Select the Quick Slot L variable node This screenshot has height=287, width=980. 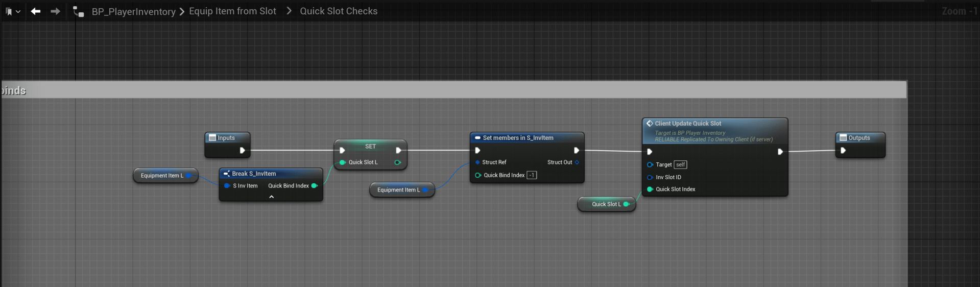(x=606, y=204)
